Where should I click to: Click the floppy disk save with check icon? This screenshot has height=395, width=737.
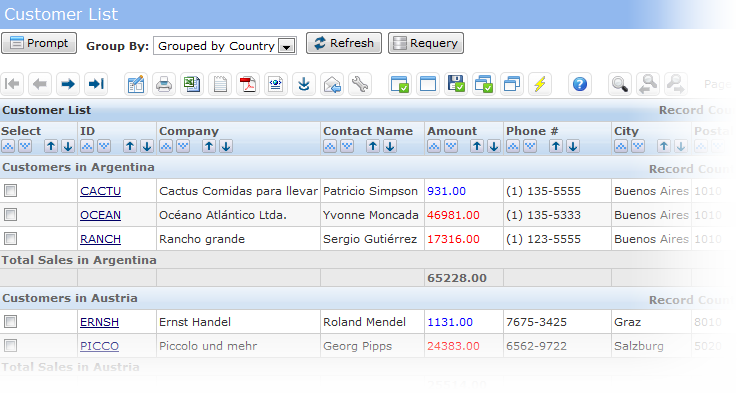pyautogui.click(x=456, y=84)
